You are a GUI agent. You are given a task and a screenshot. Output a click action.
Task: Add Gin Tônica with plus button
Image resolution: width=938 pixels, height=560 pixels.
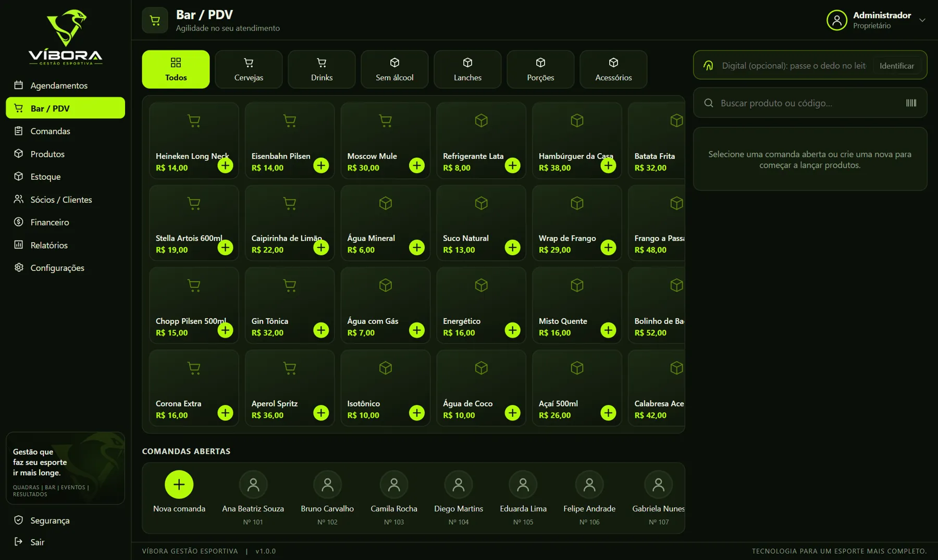pyautogui.click(x=321, y=330)
